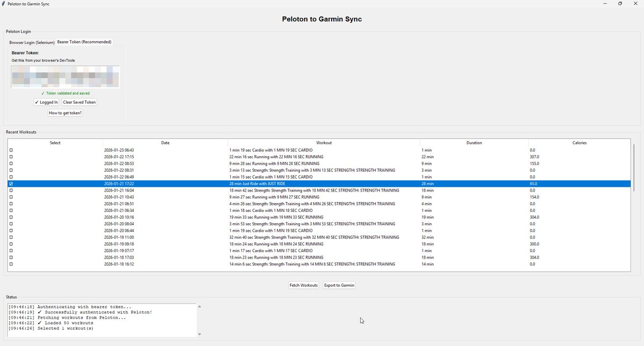644x346 pixels.
Task: Check the 2026-01-21 06:51 workout checkbox
Action: [11, 204]
